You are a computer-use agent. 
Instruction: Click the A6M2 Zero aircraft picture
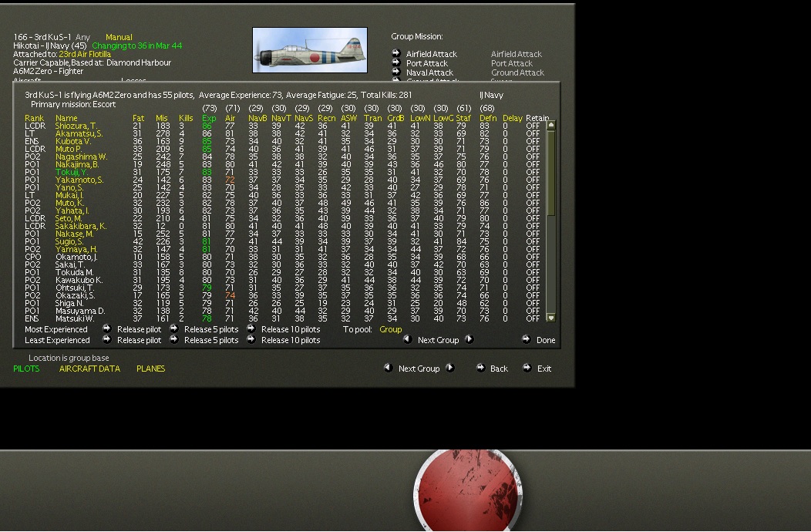pos(310,50)
